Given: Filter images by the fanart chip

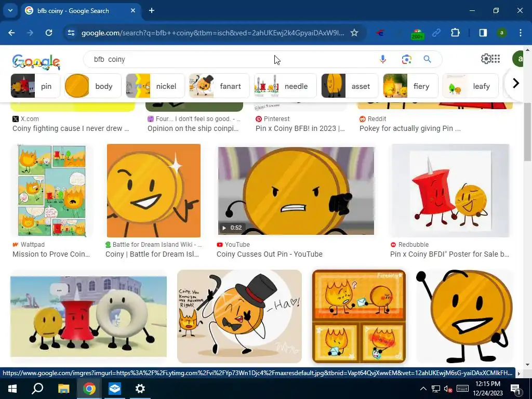Looking at the screenshot, I should click(x=219, y=86).
